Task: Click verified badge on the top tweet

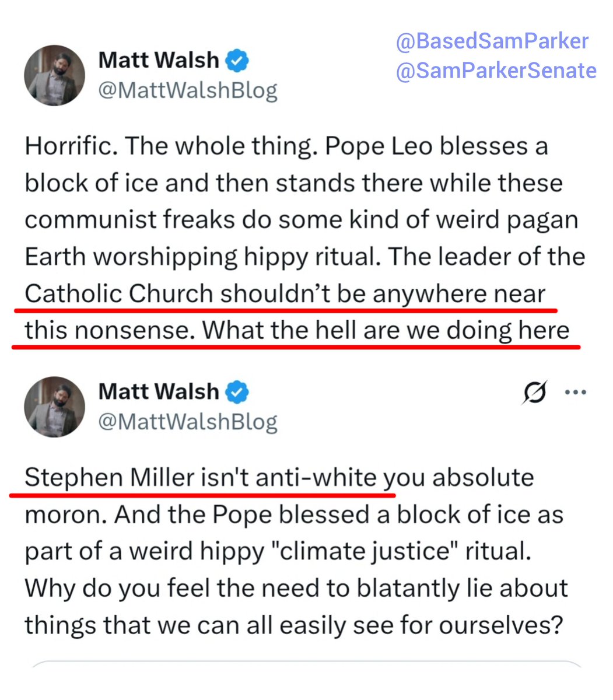Action: (x=237, y=61)
